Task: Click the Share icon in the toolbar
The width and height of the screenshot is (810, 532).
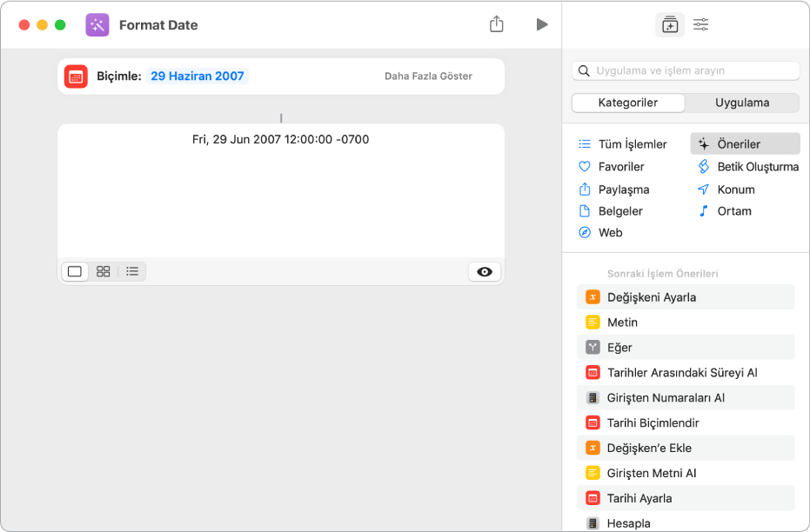Action: [497, 24]
